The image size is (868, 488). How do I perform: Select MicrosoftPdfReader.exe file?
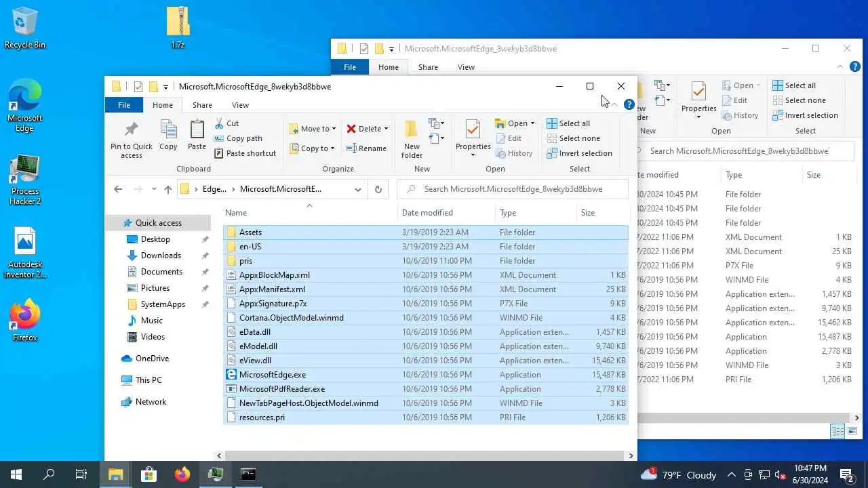click(x=425, y=389)
